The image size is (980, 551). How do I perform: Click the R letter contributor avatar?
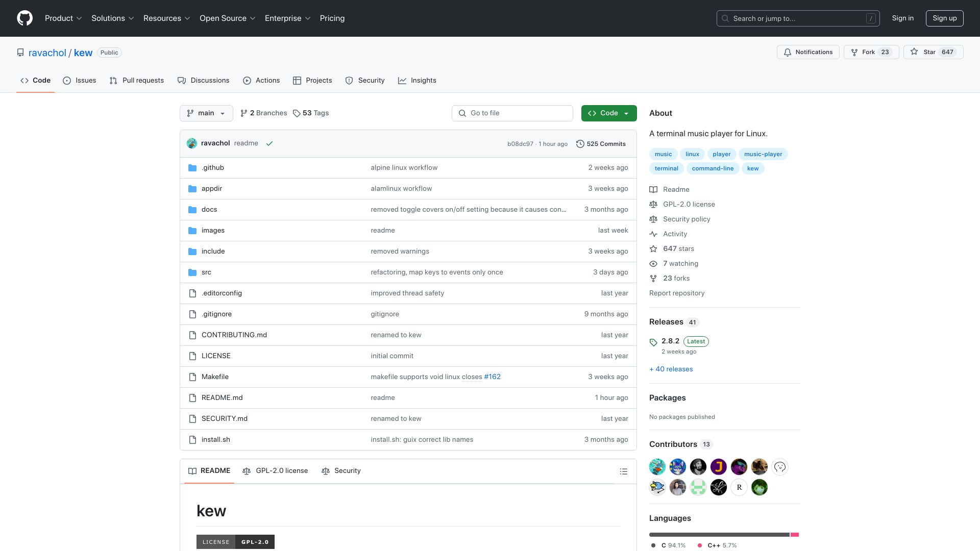(x=739, y=487)
